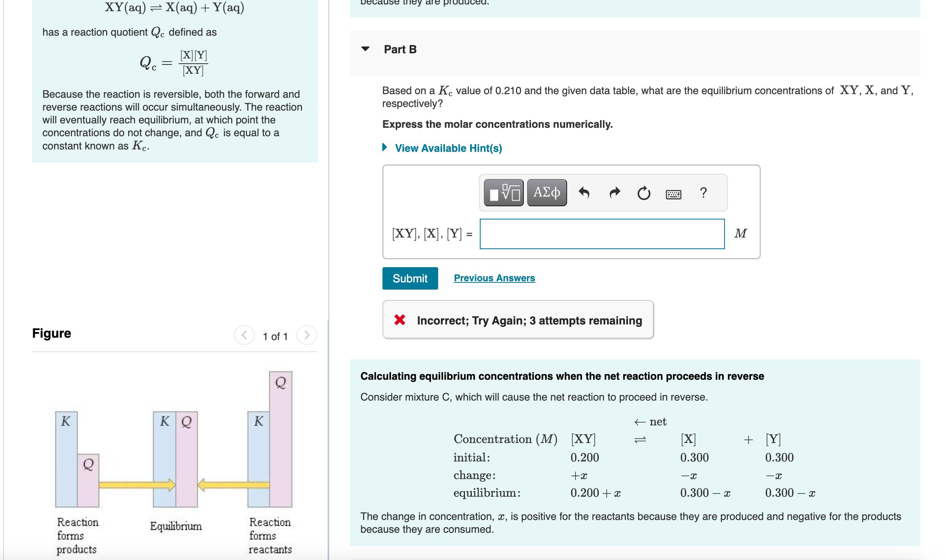The width and height of the screenshot is (946, 560).
Task: Expand View Available Hint(s)
Action: (448, 148)
